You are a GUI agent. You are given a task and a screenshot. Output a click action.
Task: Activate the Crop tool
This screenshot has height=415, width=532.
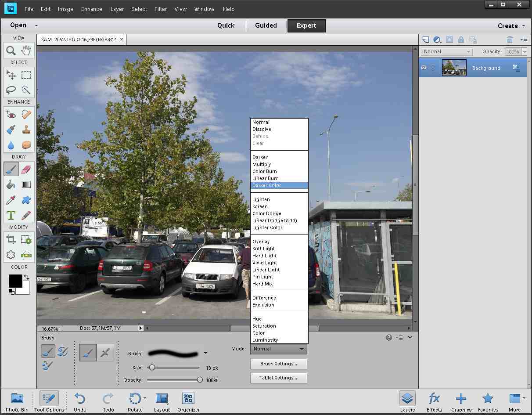pyautogui.click(x=11, y=239)
